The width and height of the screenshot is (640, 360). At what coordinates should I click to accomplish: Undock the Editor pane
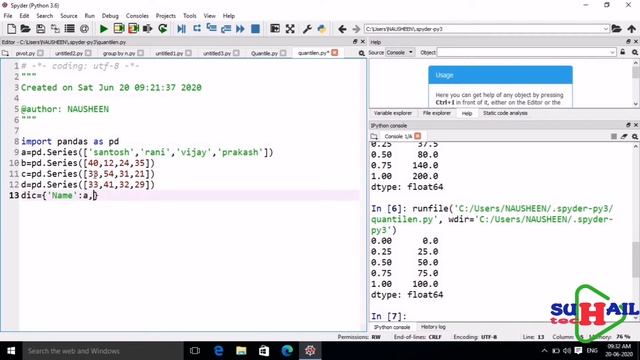[x=355, y=42]
